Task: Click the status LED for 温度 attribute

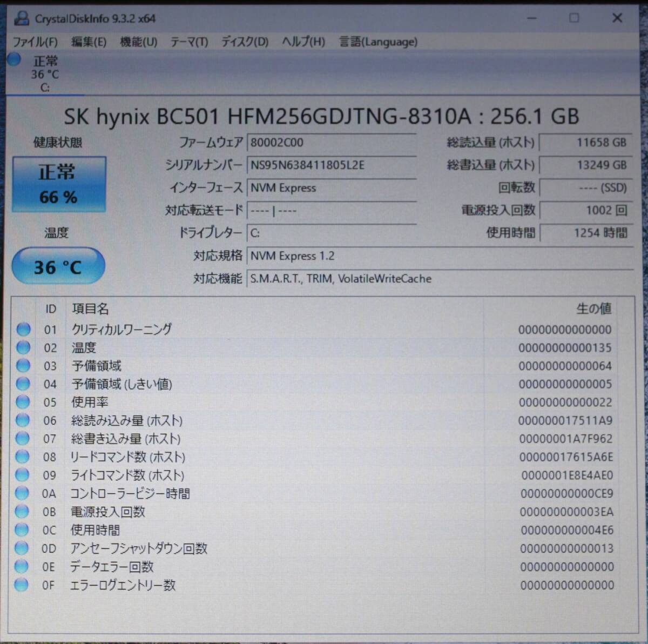Action: point(23,347)
